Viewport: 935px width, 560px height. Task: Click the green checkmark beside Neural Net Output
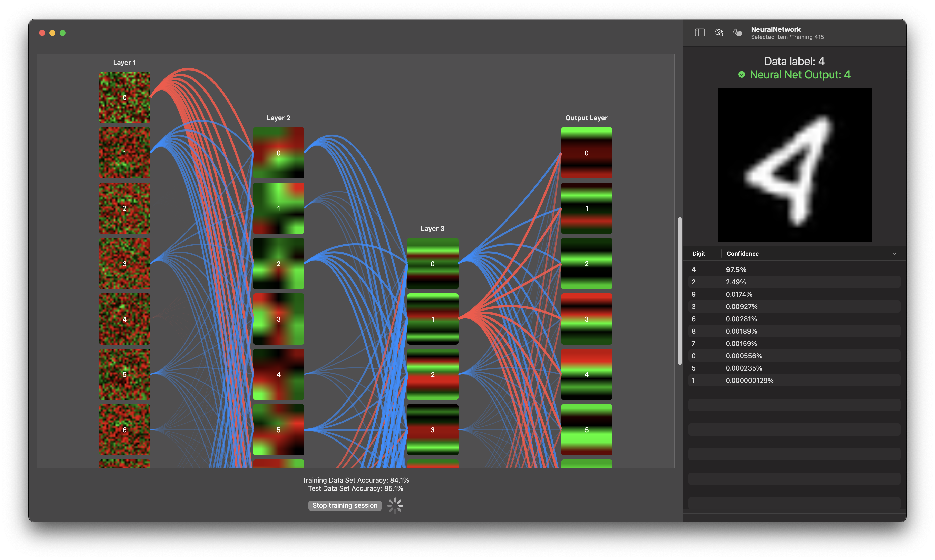point(742,75)
